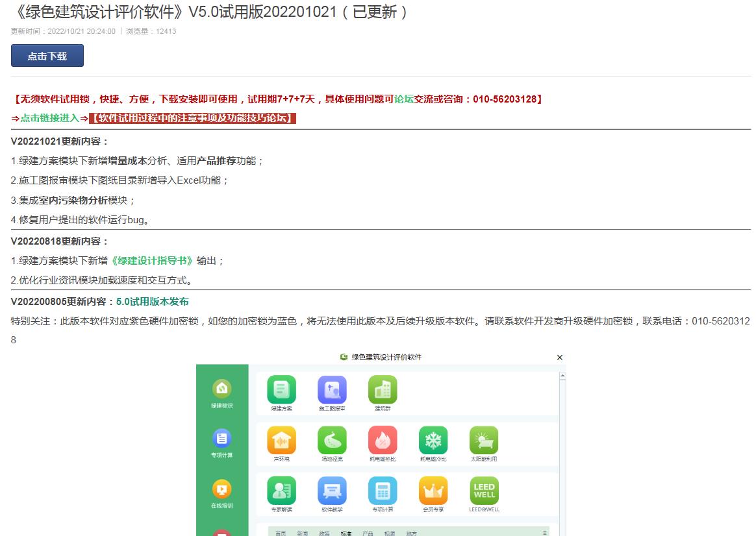Open the 软件教学 tutorial icon
This screenshot has width=756, height=536.
(332, 491)
